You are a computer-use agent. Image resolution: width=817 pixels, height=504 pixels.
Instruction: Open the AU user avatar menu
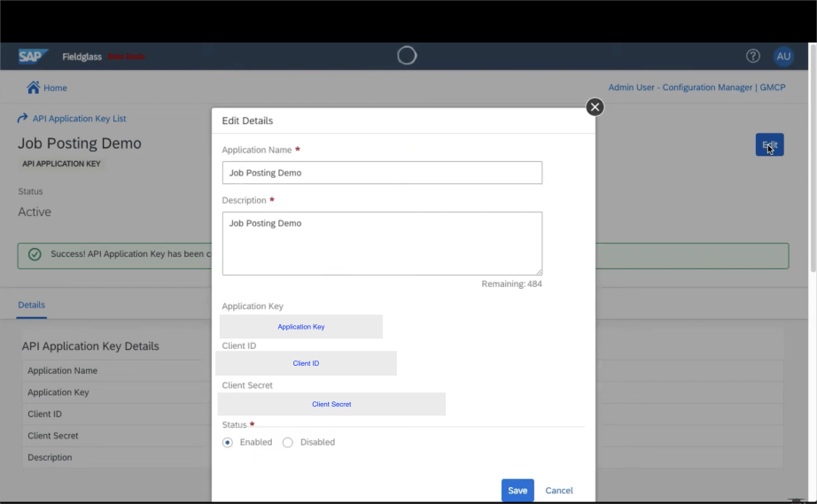783,56
